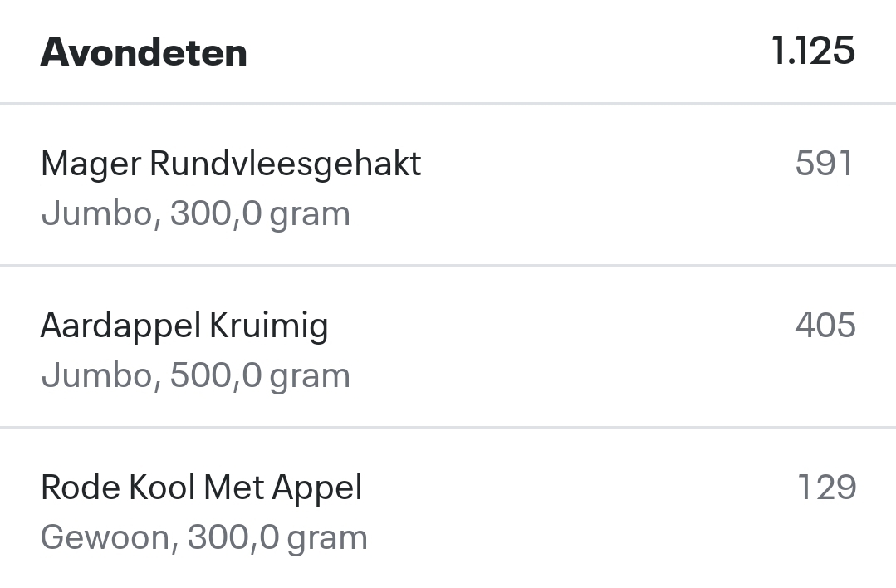Image resolution: width=896 pixels, height=588 pixels.
Task: Click the bold Avondeten title text
Action: 144,51
